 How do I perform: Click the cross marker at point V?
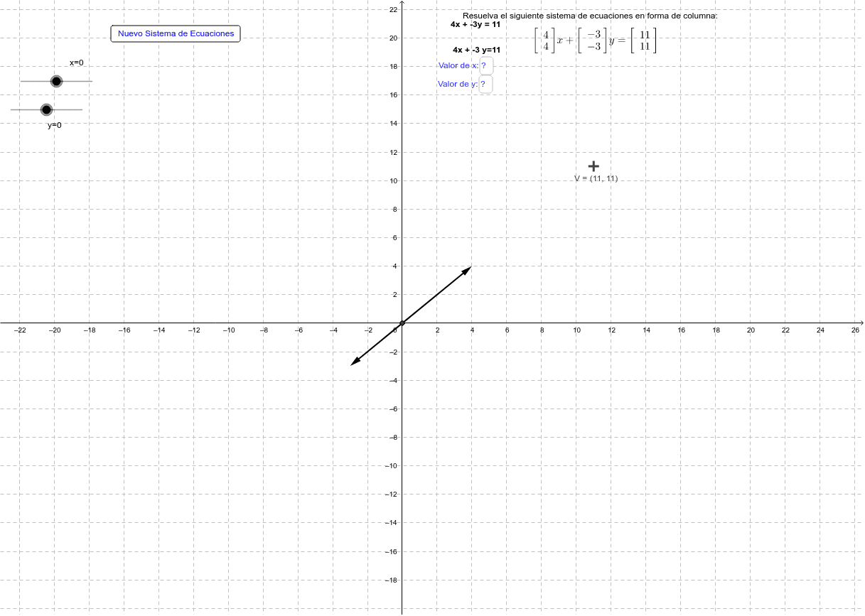[x=594, y=166]
